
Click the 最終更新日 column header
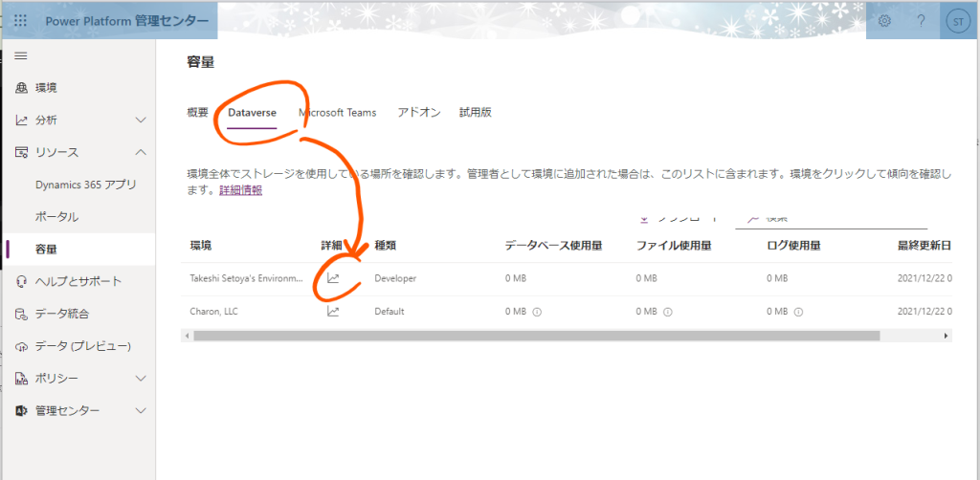click(924, 246)
